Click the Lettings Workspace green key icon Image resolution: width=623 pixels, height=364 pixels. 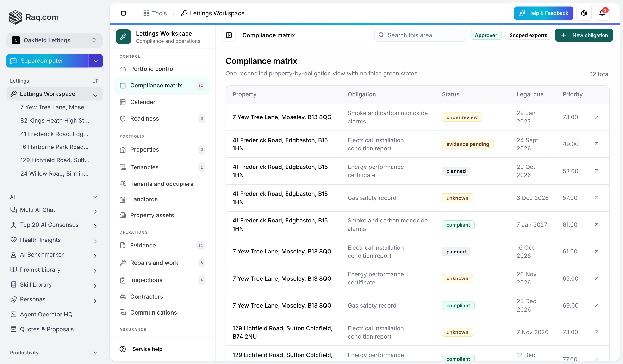123,37
